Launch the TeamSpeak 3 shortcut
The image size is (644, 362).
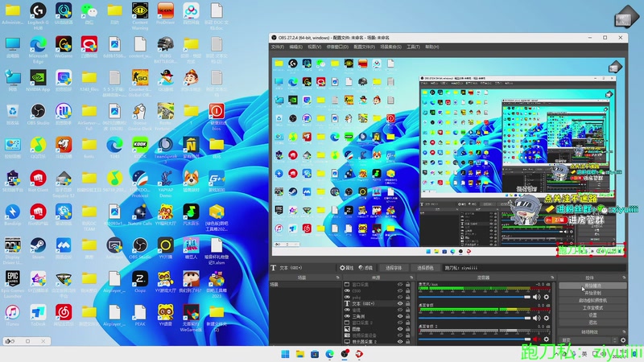[x=166, y=150]
